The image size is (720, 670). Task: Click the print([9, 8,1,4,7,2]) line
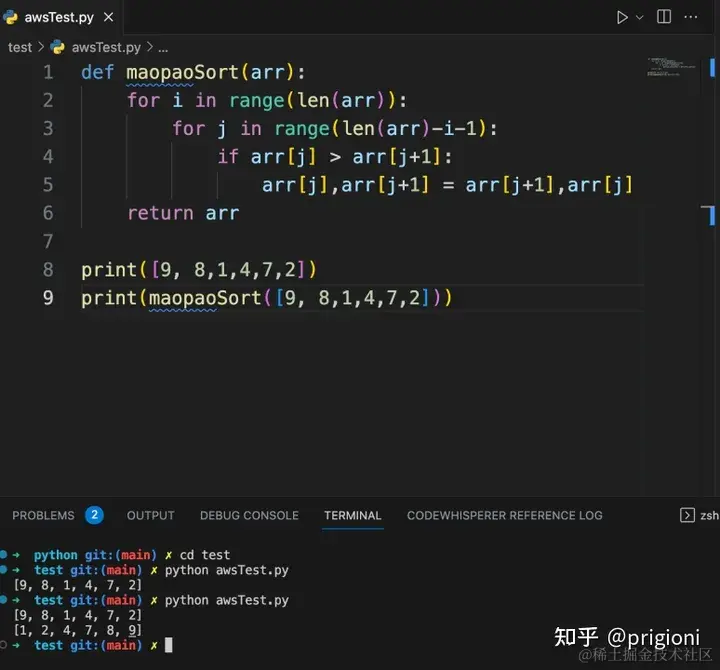pos(199,270)
